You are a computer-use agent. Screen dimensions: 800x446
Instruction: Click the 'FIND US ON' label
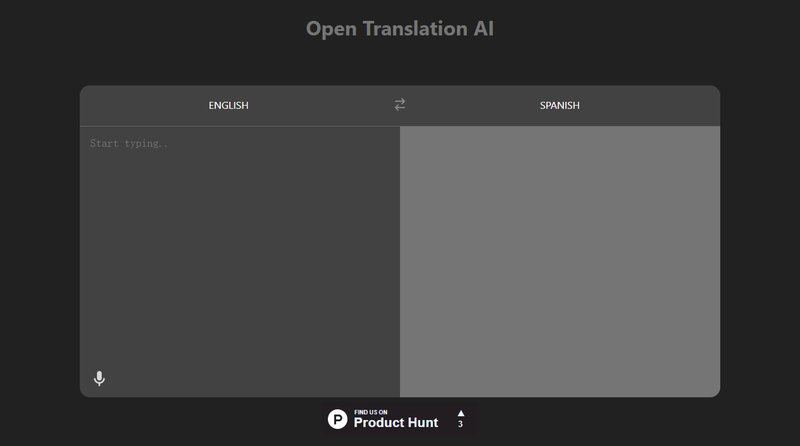(371, 411)
